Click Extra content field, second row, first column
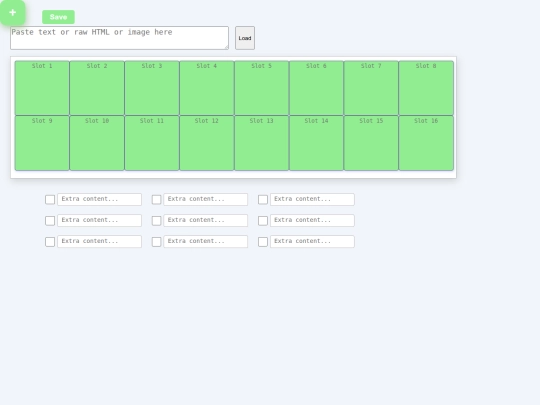This screenshot has width=540, height=405. [100, 220]
